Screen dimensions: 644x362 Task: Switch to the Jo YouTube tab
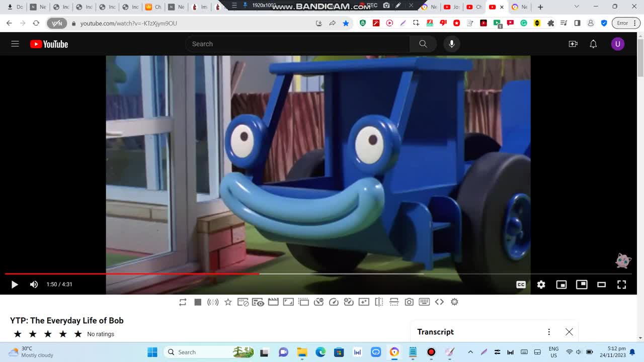point(451,7)
